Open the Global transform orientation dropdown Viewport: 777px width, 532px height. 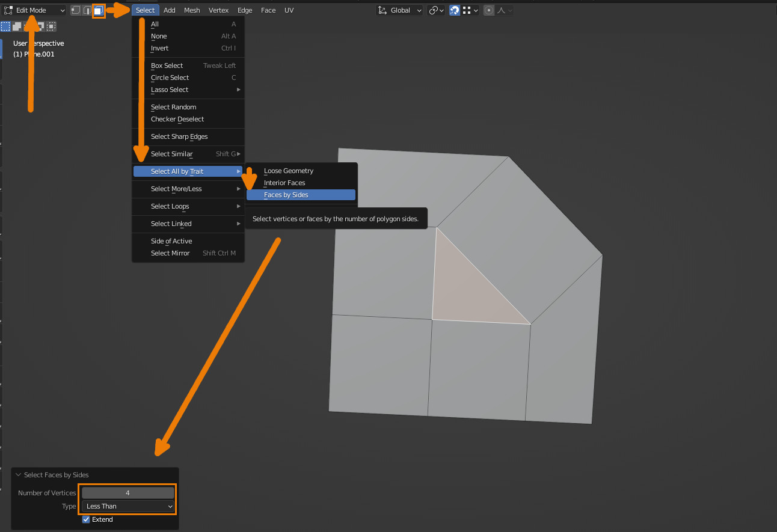click(x=400, y=10)
